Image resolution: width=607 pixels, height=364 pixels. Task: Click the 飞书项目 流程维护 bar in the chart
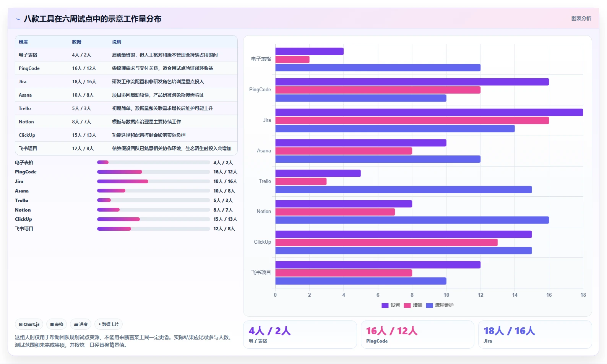[x=361, y=281]
